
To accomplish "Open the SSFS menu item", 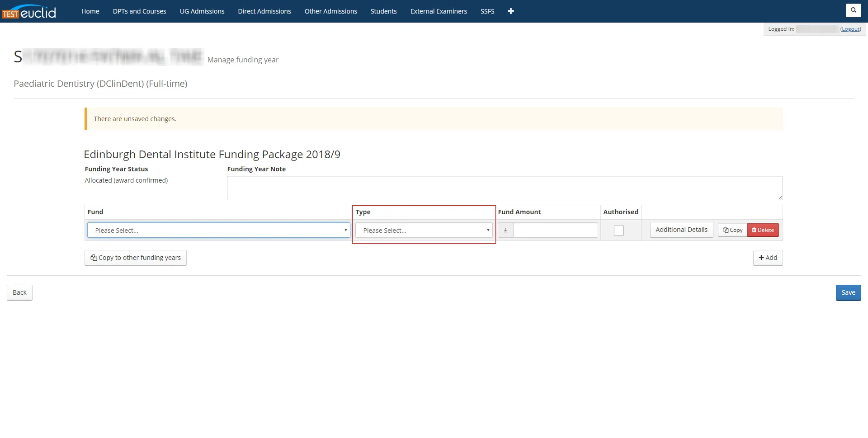I will [487, 11].
